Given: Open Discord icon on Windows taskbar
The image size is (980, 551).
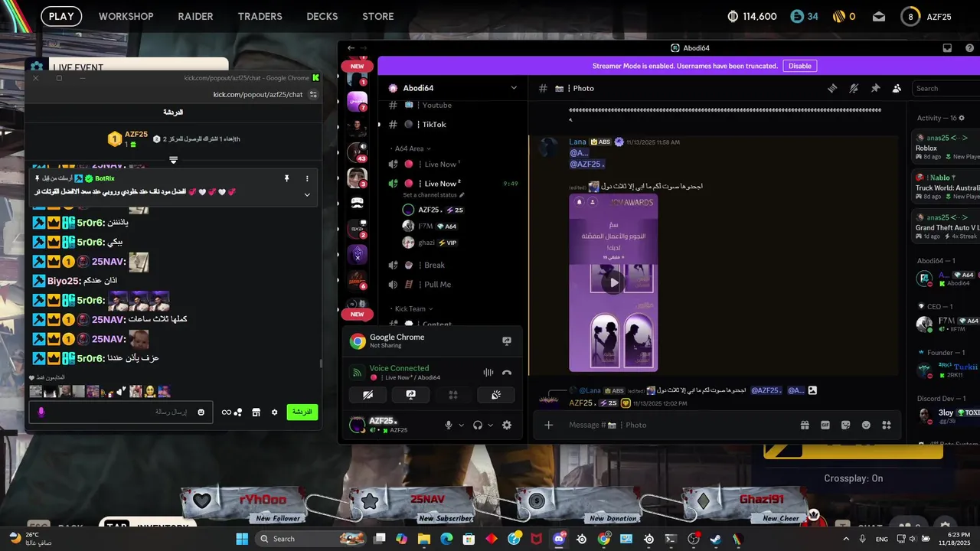Looking at the screenshot, I should pyautogui.click(x=560, y=539).
